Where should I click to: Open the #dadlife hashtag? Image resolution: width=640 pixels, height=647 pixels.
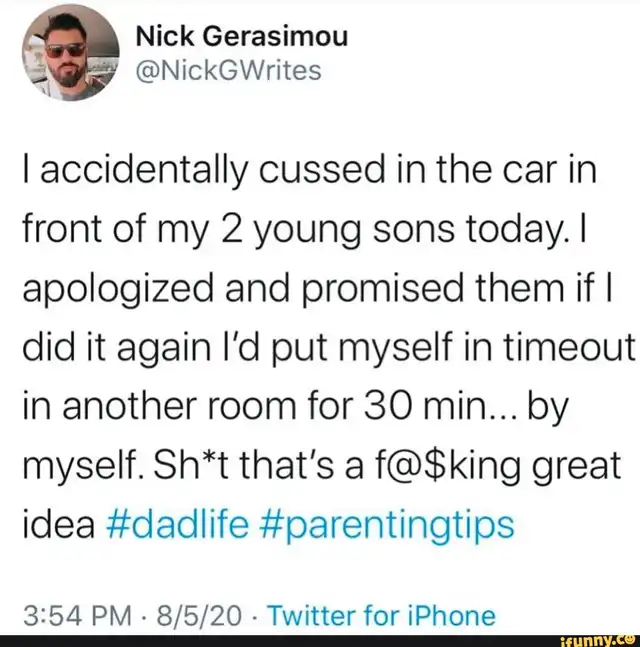pyautogui.click(x=177, y=525)
